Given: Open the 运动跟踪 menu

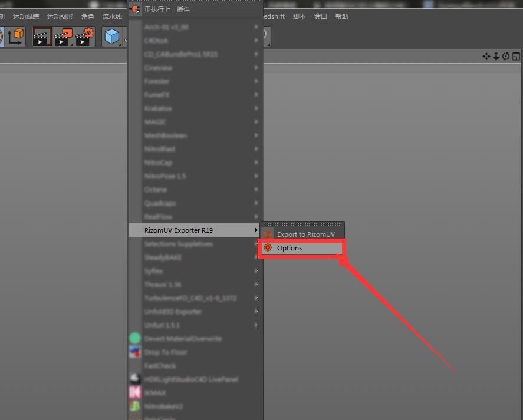Looking at the screenshot, I should click(26, 16).
